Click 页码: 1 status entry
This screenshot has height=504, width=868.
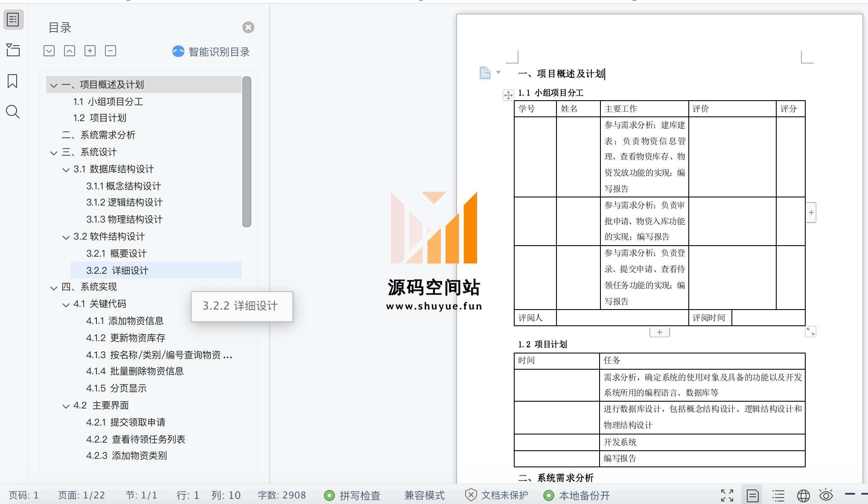click(24, 495)
